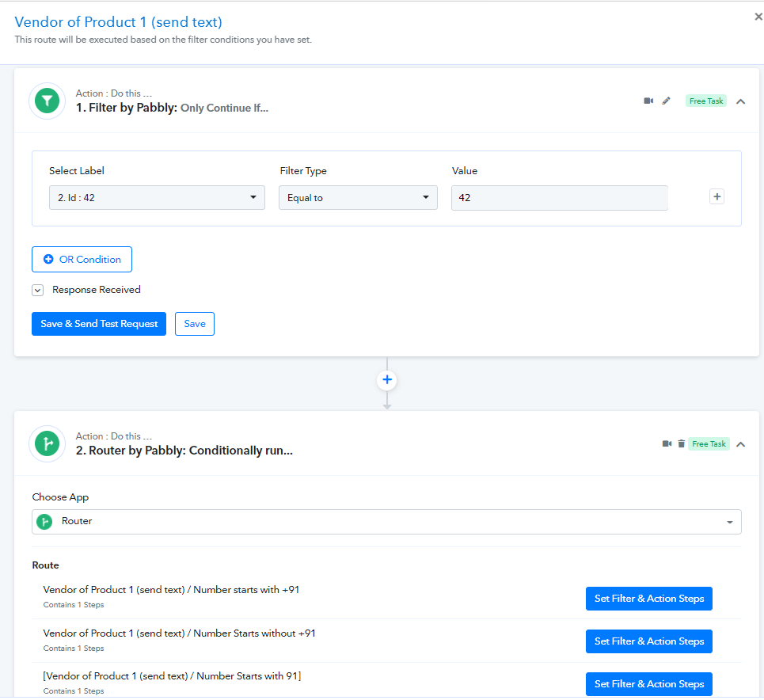Click the green Filter by Pabbly funnel icon
This screenshot has height=700, width=764.
click(48, 101)
